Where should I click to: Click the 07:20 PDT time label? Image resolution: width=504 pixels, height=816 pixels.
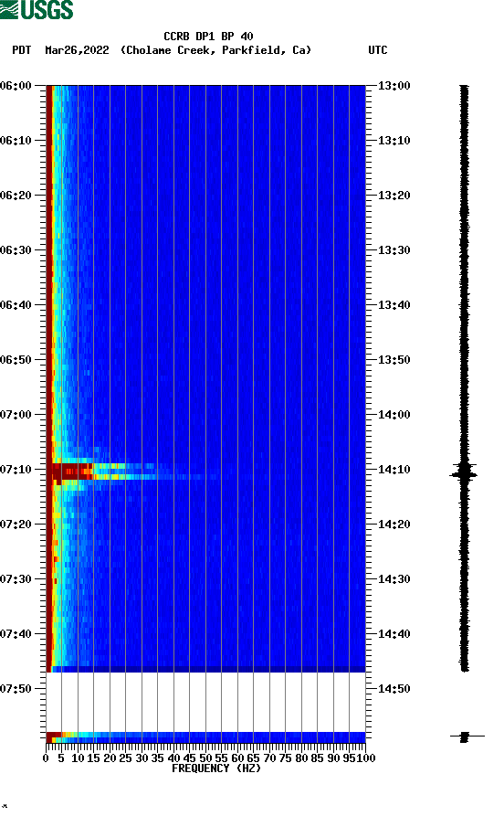(16, 525)
